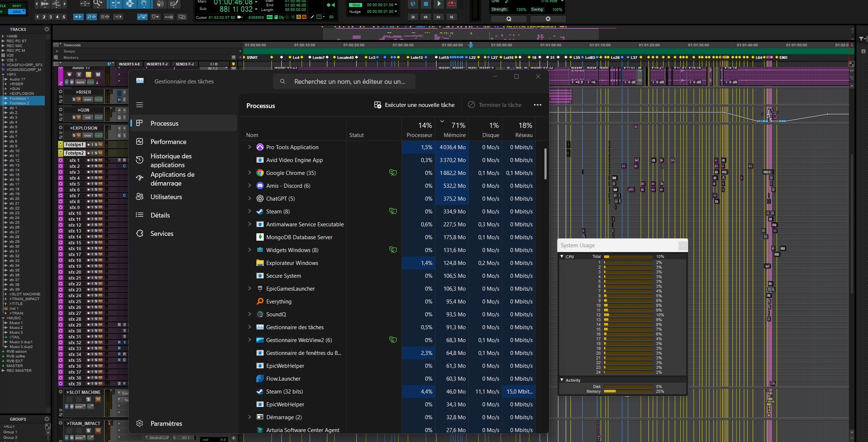Select the Grabber hand tool

click(144, 4)
